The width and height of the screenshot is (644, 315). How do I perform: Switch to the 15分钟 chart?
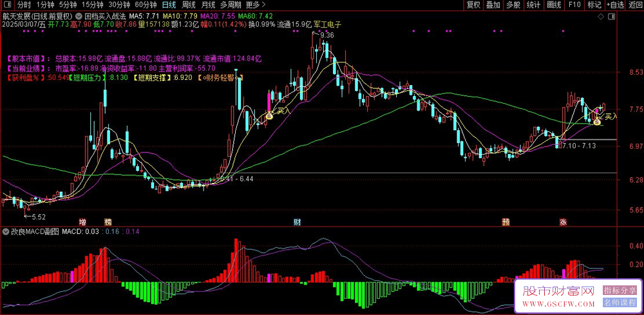click(92, 5)
